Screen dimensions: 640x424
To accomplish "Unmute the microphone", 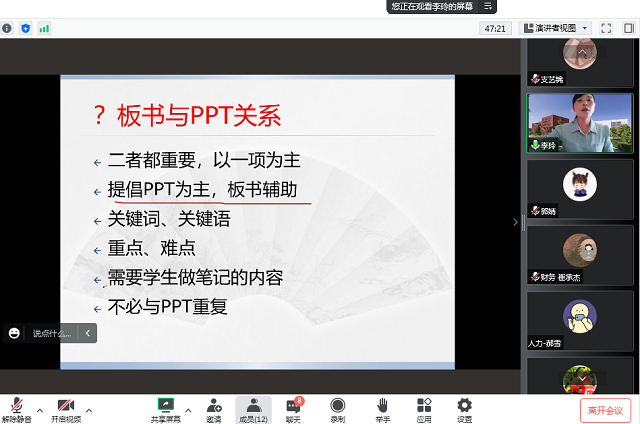I will (x=16, y=409).
